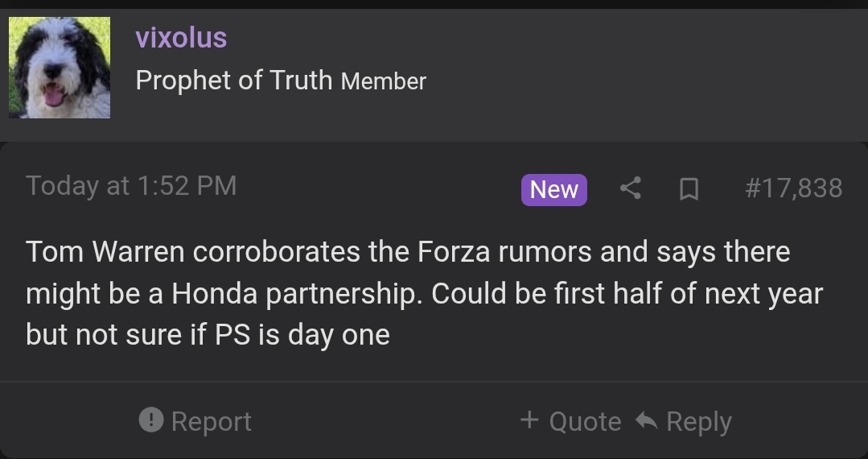The image size is (868, 459).
Task: Open the Today at 1:52 PM timestamp link
Action: (x=131, y=186)
